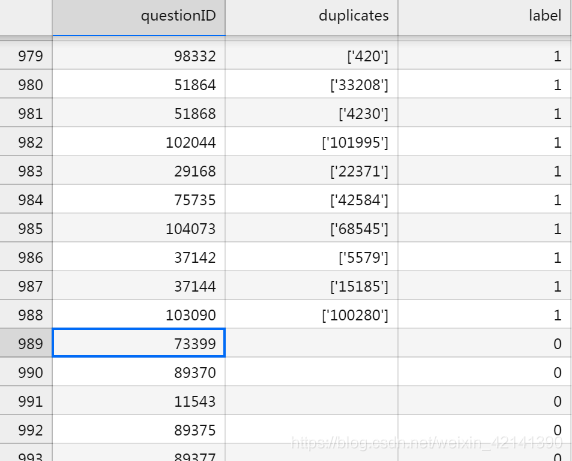Select the label cell in row 991
Screen dimensions: 572x461
coord(484,401)
